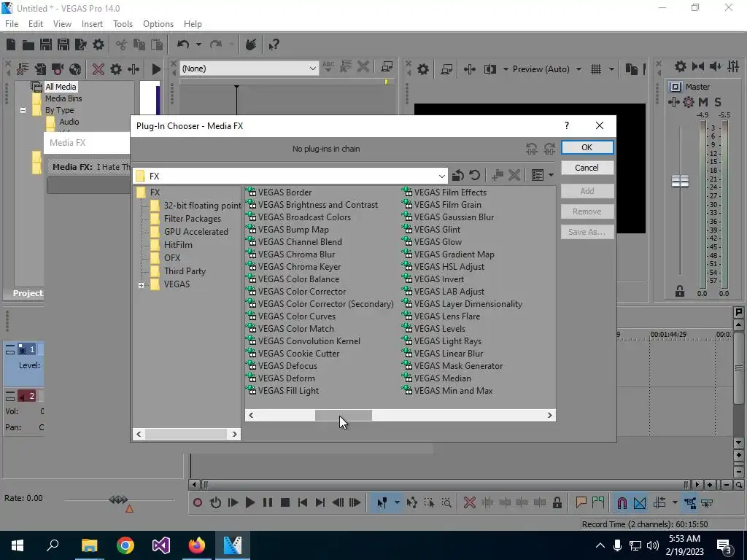Image resolution: width=747 pixels, height=560 pixels.
Task: Click Cancel in Plug-In Chooser dialog
Action: (x=587, y=168)
